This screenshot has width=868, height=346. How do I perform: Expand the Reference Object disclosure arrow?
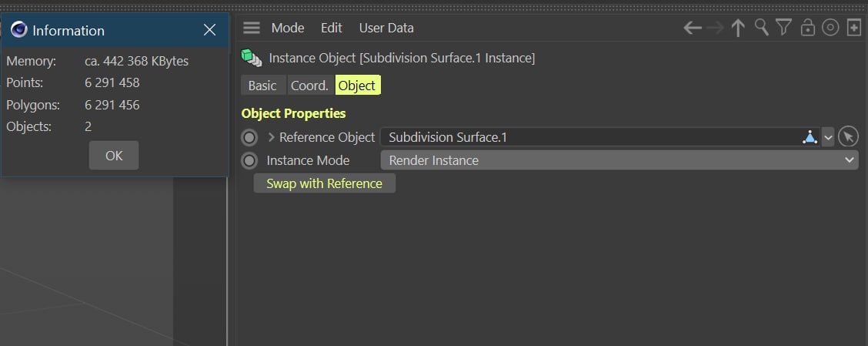tap(271, 137)
